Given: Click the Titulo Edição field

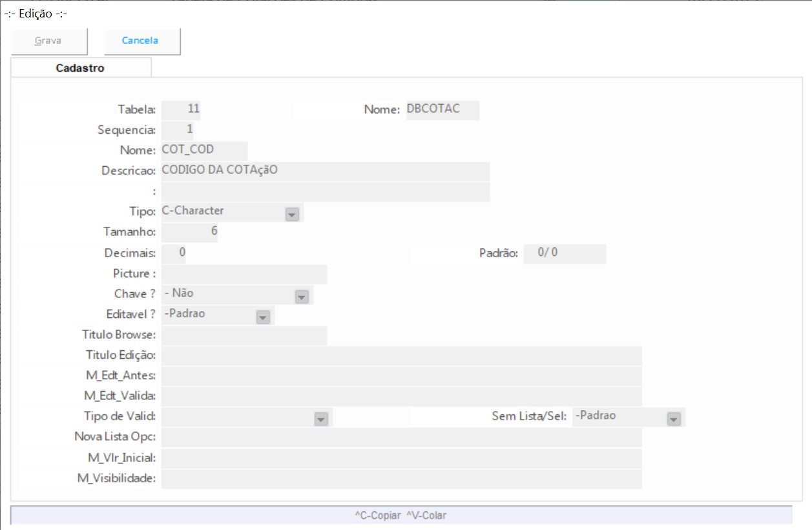Looking at the screenshot, I should coord(401,355).
